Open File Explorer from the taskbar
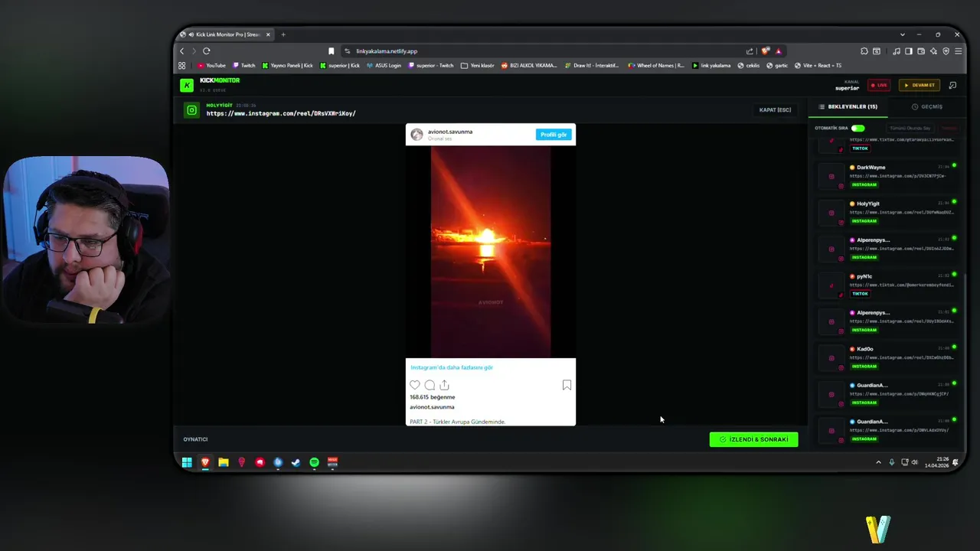Image resolution: width=980 pixels, height=551 pixels. tap(224, 462)
